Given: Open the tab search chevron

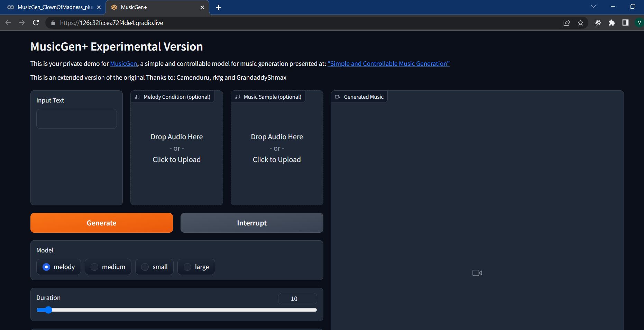Looking at the screenshot, I should [593, 7].
